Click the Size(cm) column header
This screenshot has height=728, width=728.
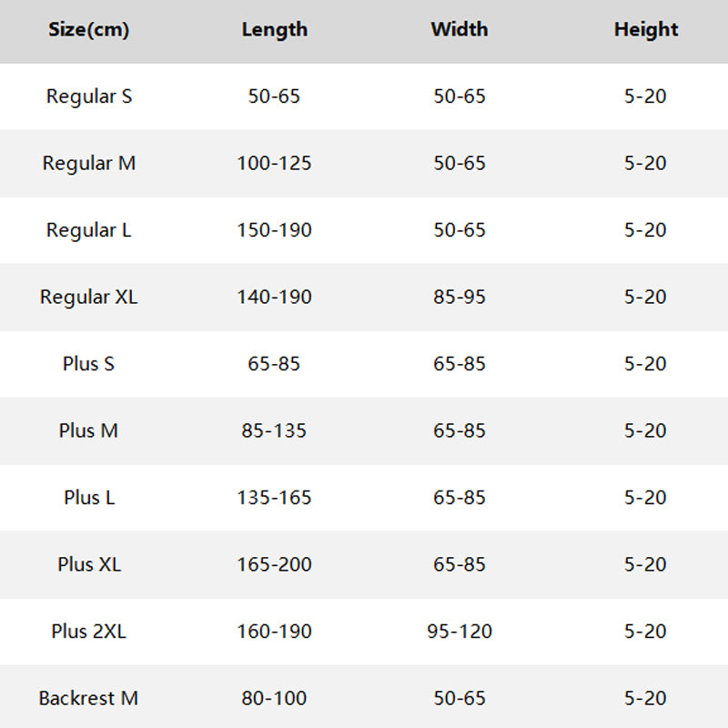pos(88,30)
